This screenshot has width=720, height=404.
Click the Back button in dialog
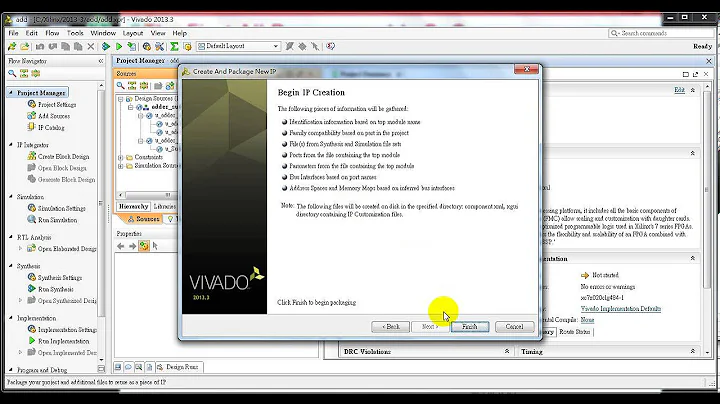pyautogui.click(x=390, y=327)
